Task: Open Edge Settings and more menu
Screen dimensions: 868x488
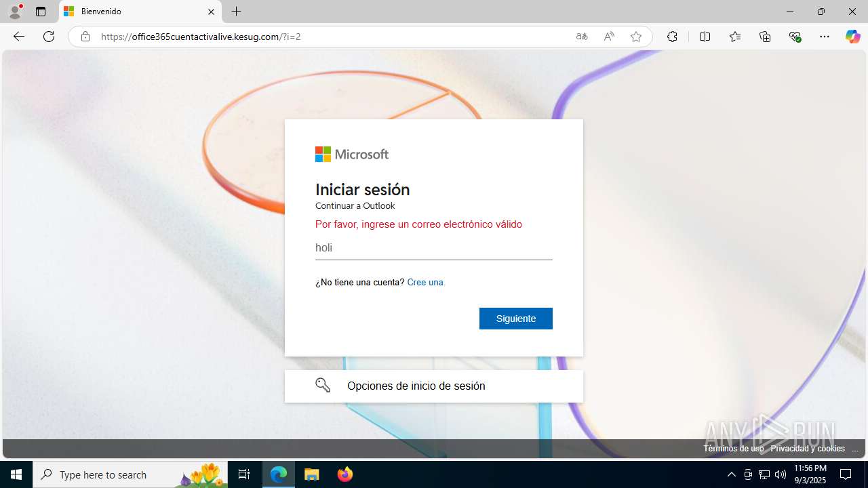Action: coord(825,37)
